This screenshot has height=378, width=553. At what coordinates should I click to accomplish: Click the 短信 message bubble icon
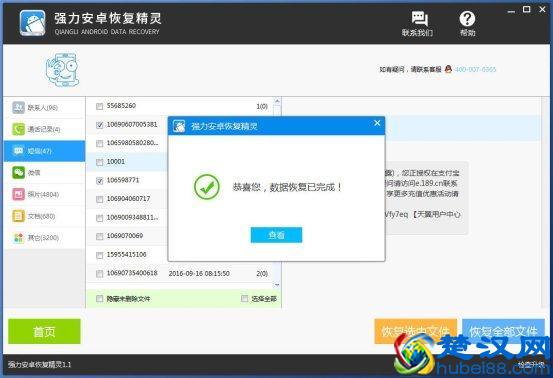point(18,151)
